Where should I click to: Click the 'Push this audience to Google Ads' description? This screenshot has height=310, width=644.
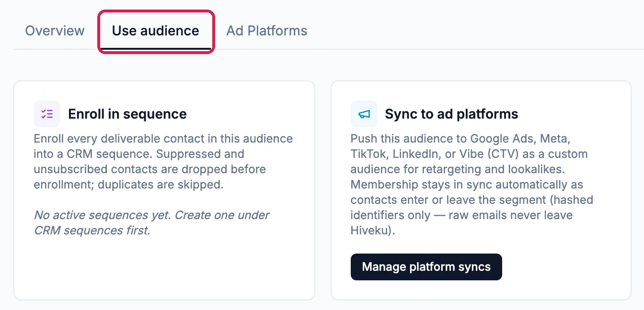point(472,185)
